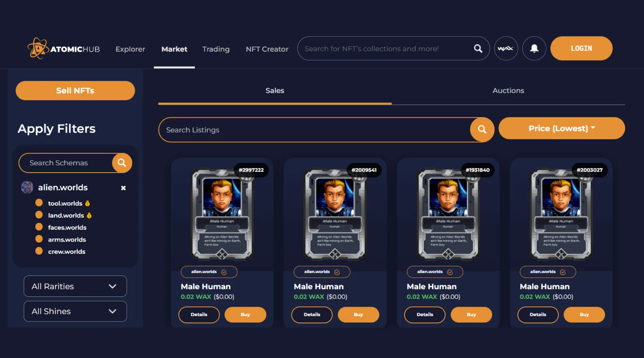Screen dimensions: 644x358
Task: Click the Search Listings magnifier button
Action: pyautogui.click(x=482, y=130)
